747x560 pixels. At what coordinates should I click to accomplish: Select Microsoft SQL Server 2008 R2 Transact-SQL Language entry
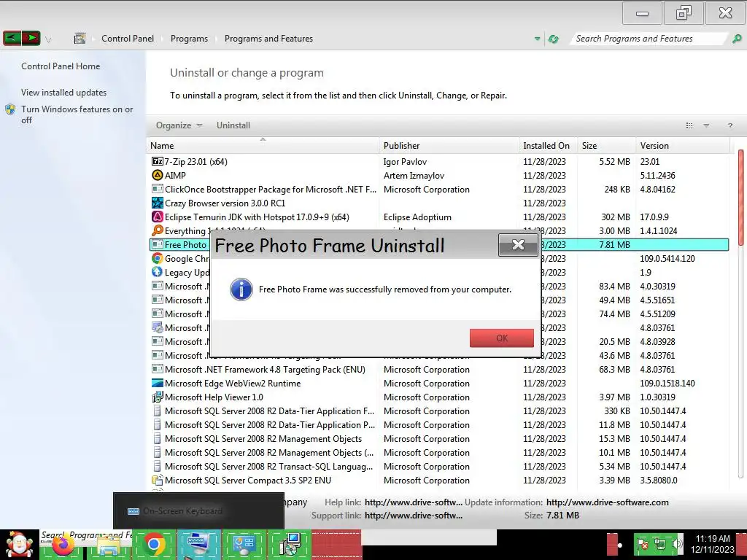point(268,466)
